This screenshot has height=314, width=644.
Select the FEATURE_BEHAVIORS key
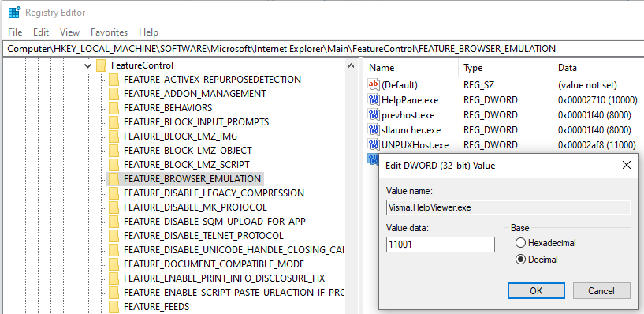point(168,108)
